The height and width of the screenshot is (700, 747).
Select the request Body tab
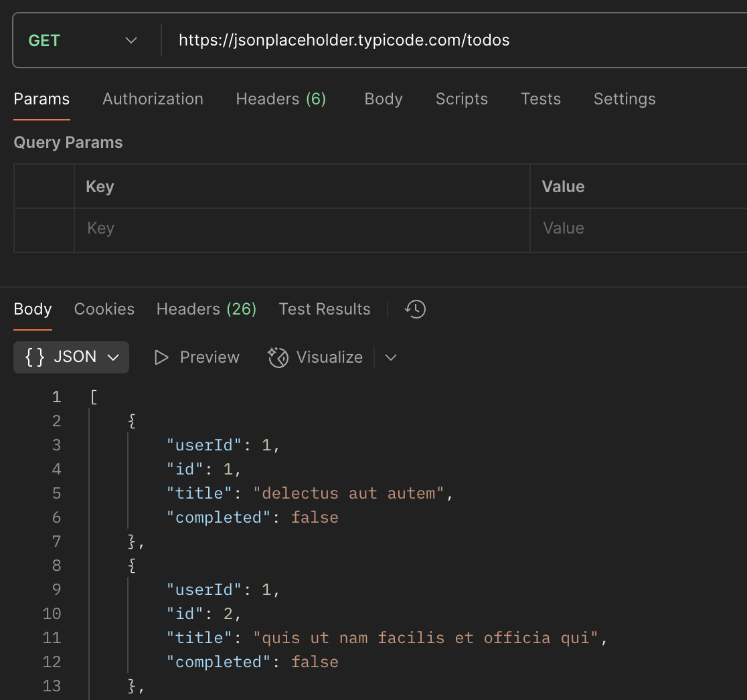tap(384, 99)
